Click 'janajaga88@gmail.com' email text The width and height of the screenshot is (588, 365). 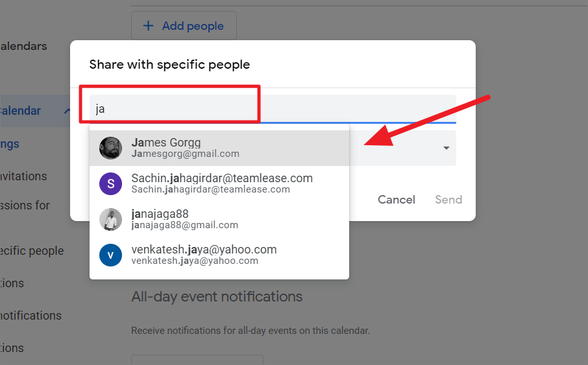185,225
